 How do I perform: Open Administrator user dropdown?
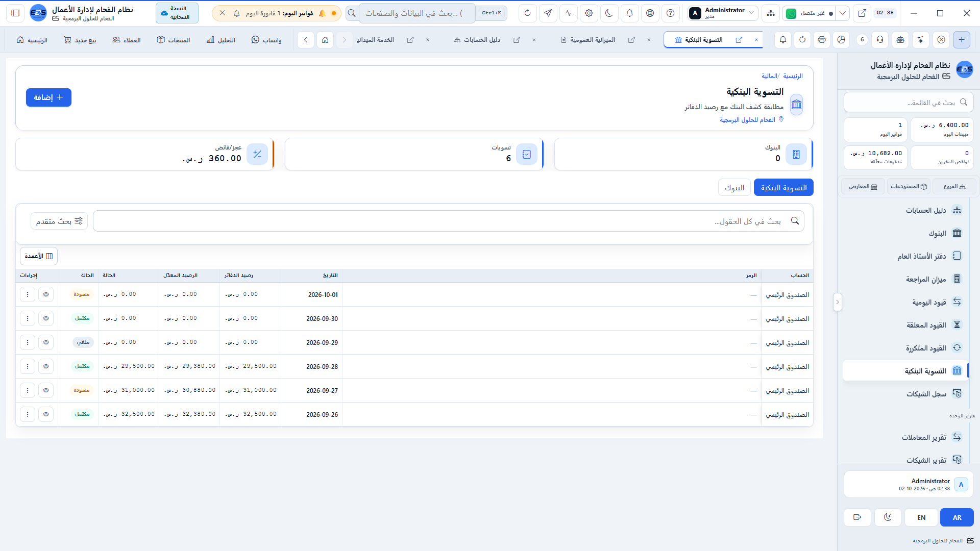click(722, 13)
